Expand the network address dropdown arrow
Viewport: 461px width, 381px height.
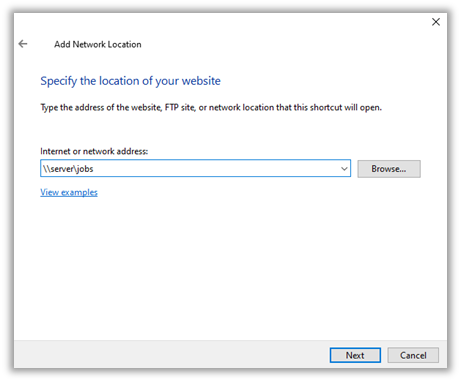344,169
